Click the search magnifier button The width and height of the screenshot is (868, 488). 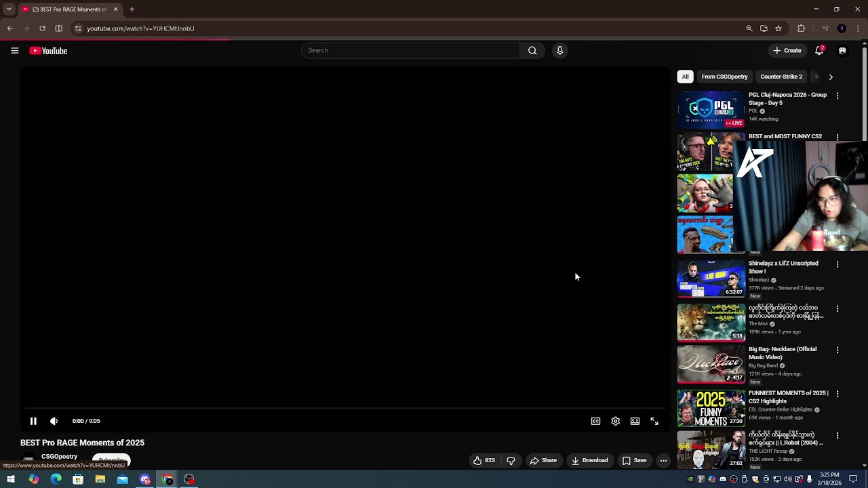(x=532, y=50)
